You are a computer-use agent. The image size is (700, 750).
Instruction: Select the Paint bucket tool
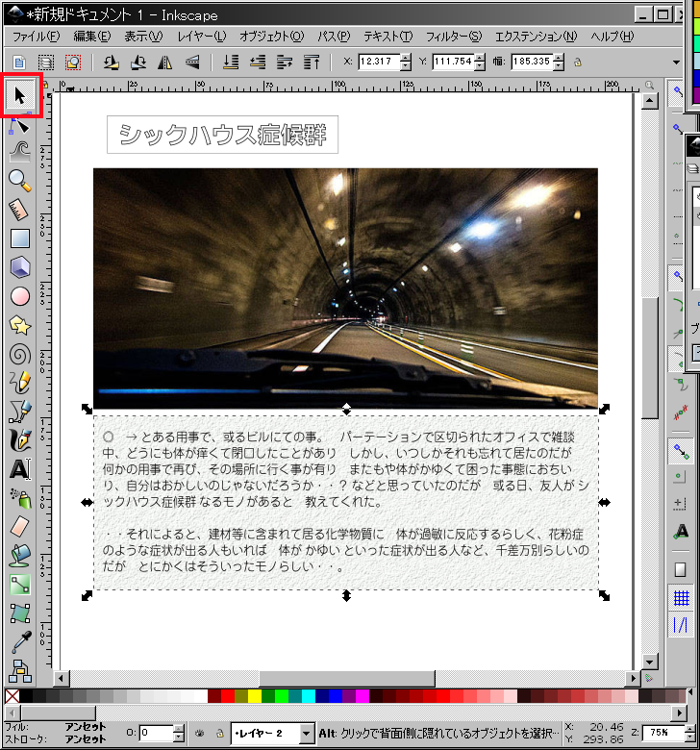click(x=19, y=556)
